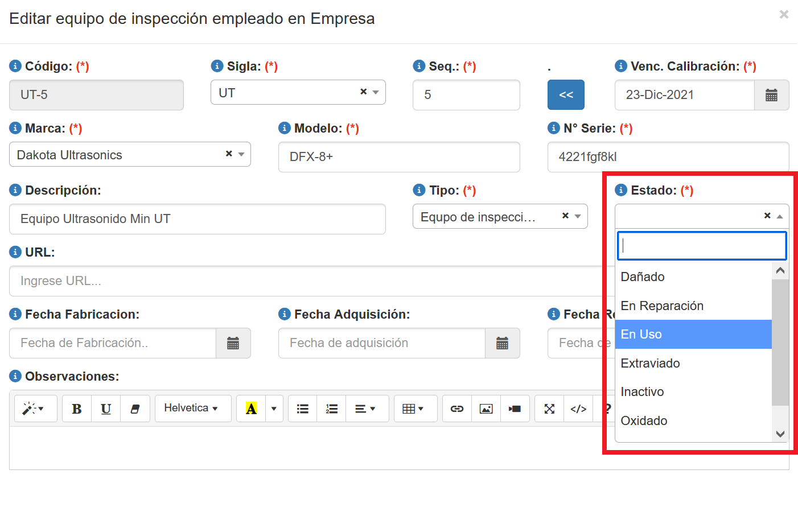Click the Bold formatting icon

tap(77, 409)
